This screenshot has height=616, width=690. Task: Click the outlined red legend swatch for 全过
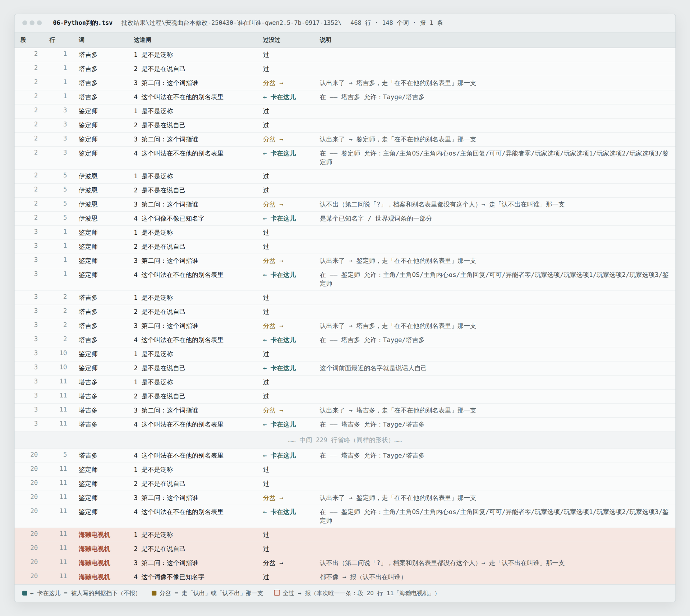pos(277,593)
